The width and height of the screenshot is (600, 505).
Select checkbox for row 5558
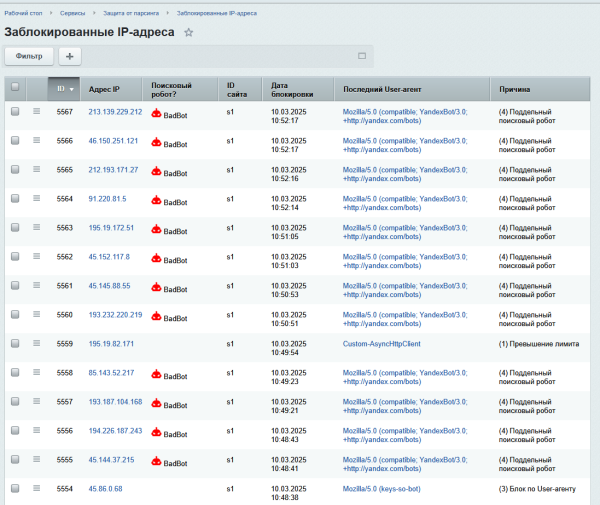coord(15,373)
